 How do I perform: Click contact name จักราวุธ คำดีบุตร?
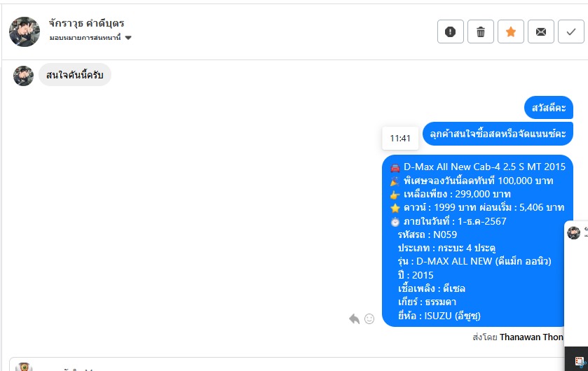[x=87, y=23]
